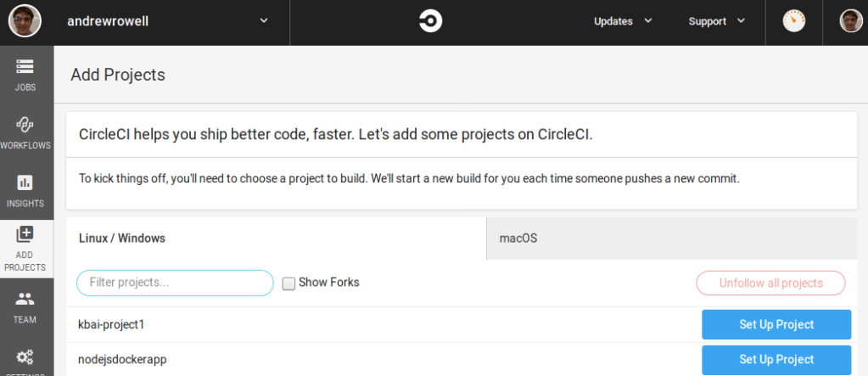Focus the Filter projects search field

tap(175, 283)
